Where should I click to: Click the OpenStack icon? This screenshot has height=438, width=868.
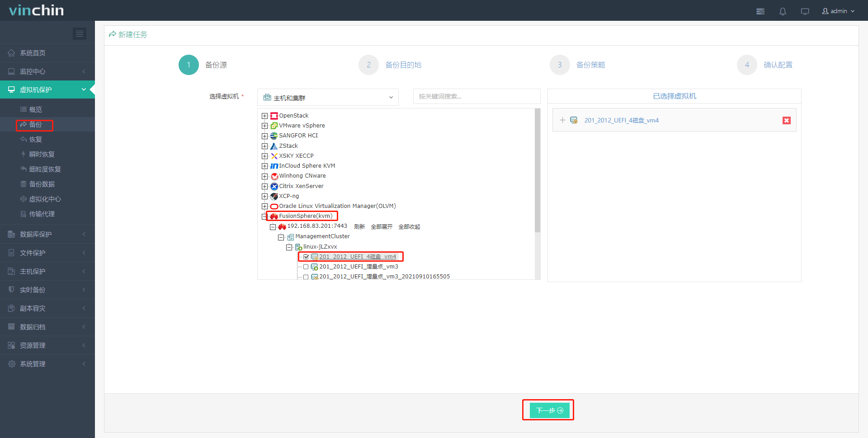(274, 116)
